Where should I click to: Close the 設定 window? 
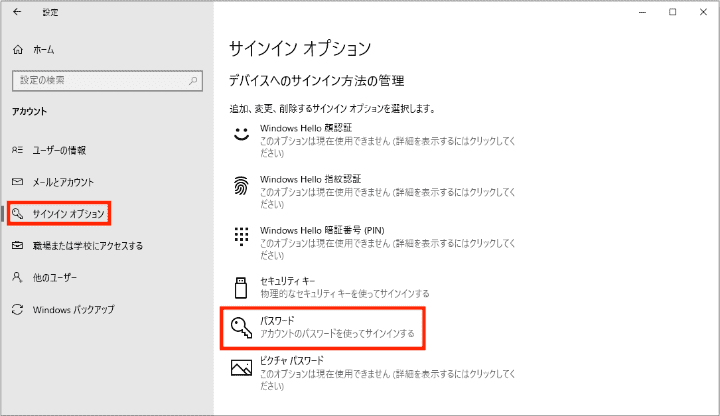(x=703, y=12)
